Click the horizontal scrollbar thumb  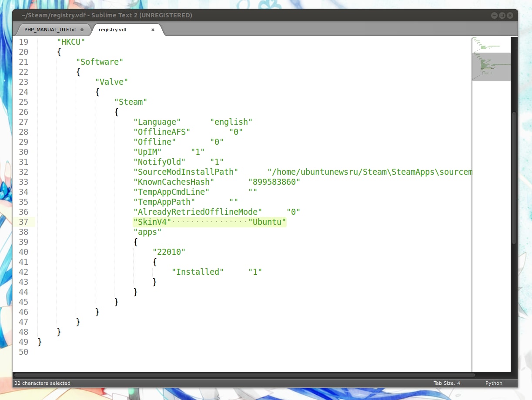pos(244,375)
